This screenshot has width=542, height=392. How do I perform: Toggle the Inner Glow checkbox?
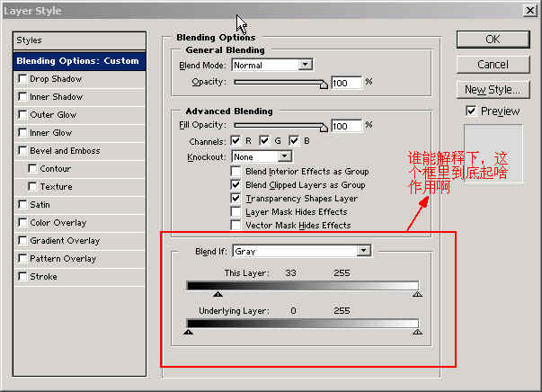pyautogui.click(x=22, y=133)
